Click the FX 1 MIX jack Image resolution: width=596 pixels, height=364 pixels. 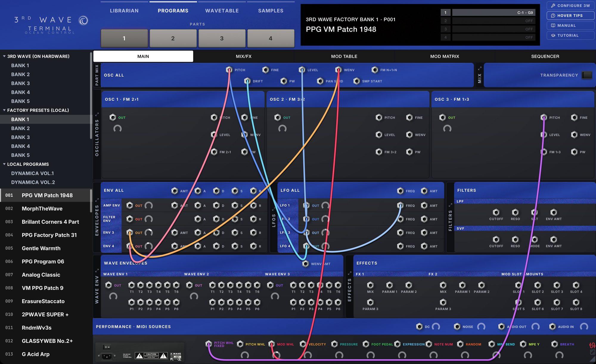(370, 285)
